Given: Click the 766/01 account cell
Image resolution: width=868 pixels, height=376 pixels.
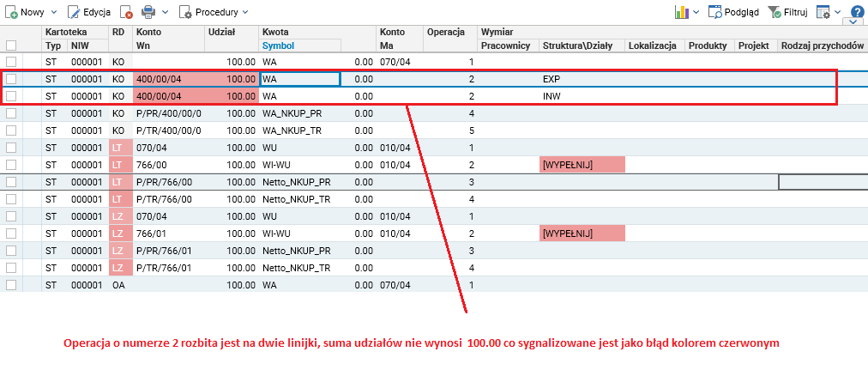Looking at the screenshot, I should (169, 233).
